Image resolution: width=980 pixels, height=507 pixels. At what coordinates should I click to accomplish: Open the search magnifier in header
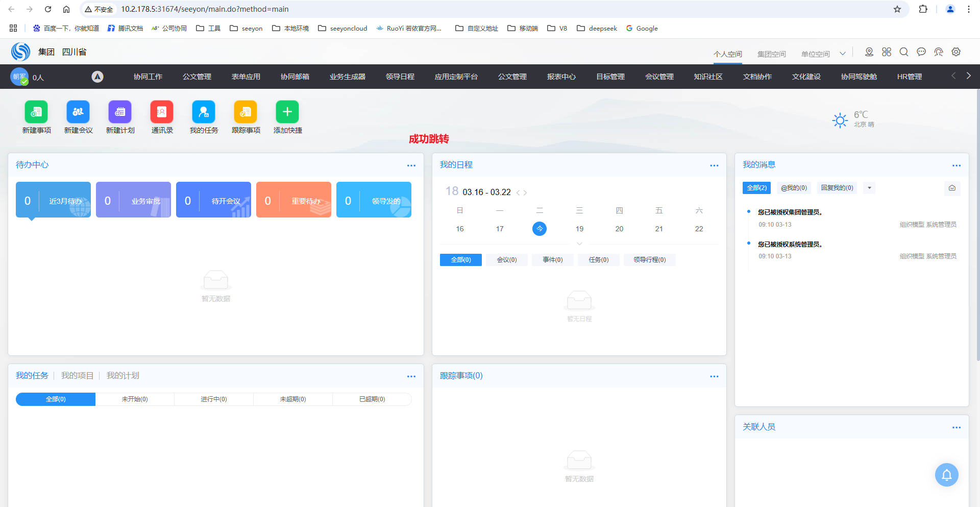[903, 52]
